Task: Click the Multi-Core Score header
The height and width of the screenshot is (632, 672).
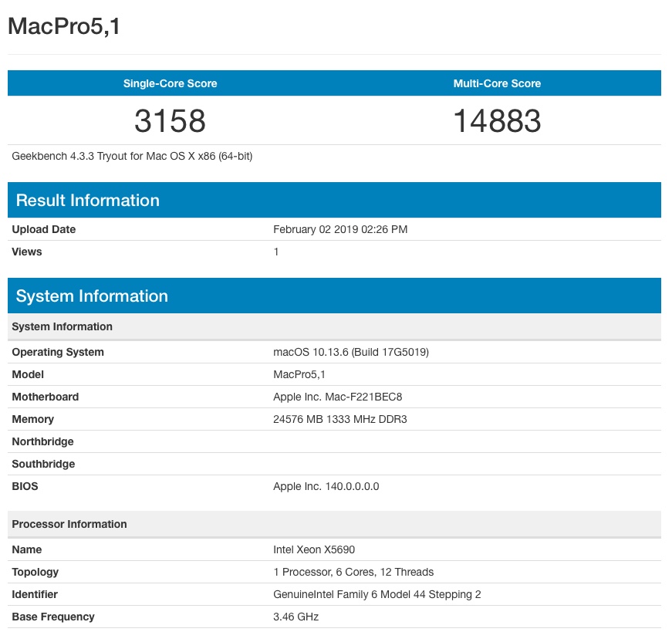Action: click(497, 83)
